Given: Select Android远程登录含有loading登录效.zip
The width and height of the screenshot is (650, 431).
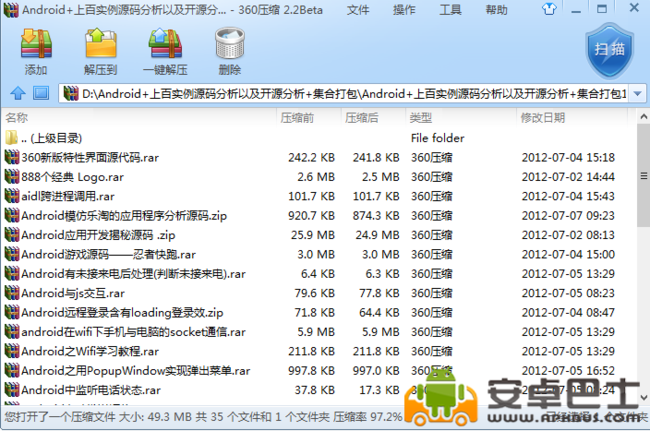Looking at the screenshot, I should tap(122, 312).
